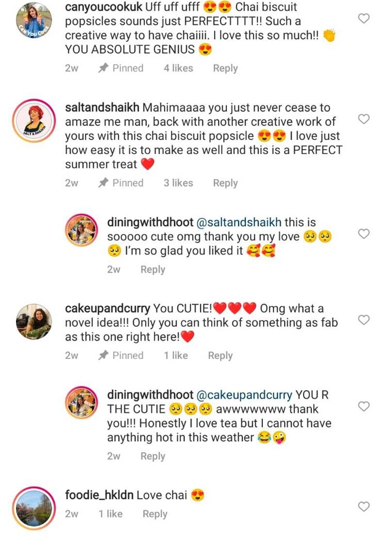Like foodie_hkldn's 'Love chai' comment
The height and width of the screenshot is (539, 392).
point(364,506)
